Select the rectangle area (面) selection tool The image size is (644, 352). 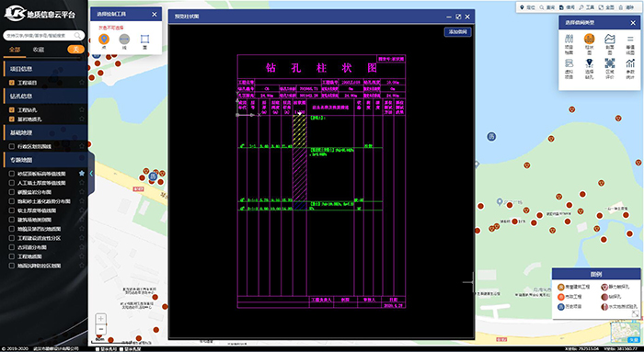[144, 40]
